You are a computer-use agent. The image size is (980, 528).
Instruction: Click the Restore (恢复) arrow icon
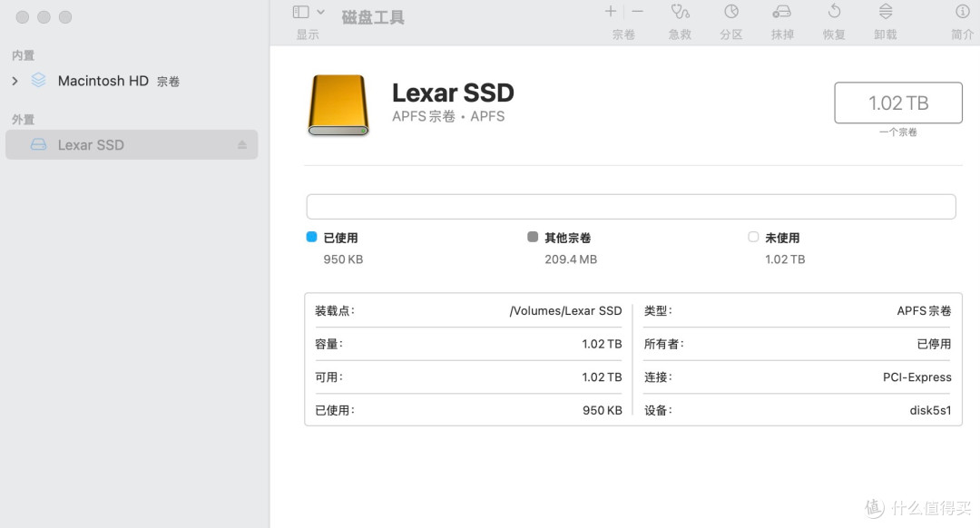834,11
